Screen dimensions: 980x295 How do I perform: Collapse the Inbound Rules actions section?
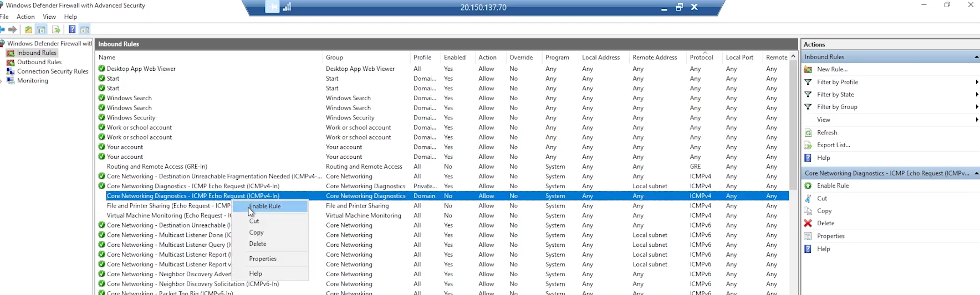click(x=976, y=57)
